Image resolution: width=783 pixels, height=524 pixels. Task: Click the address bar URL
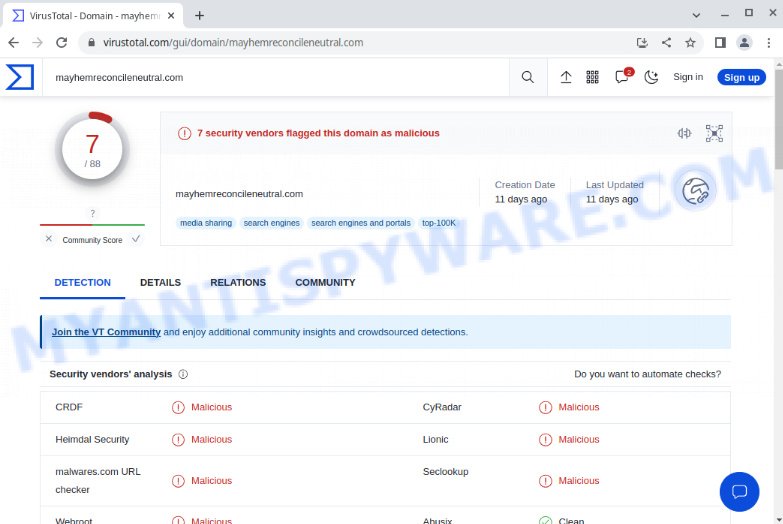[233, 42]
